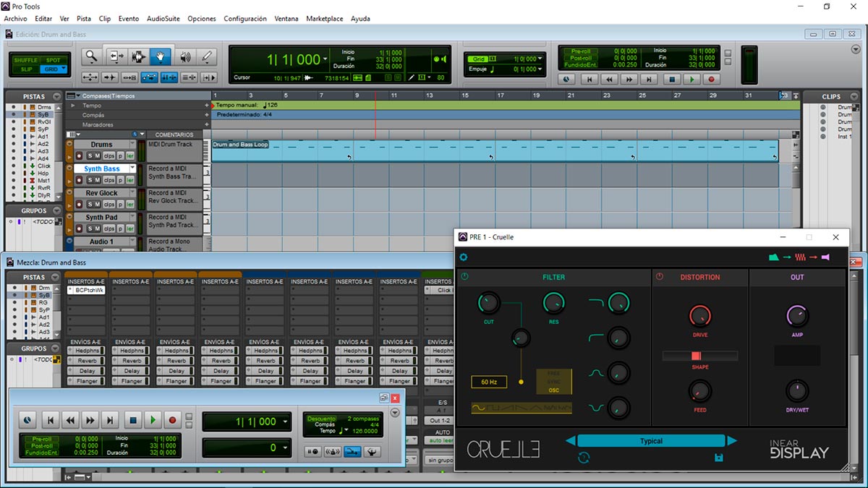Toggle Tab to Transients button

coord(110,77)
